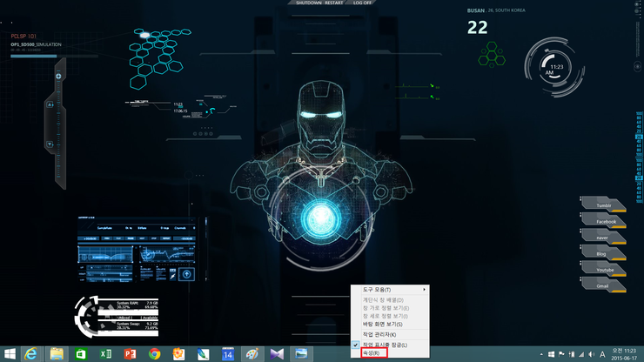Open the orange flower app icon
Viewport: 644px width, 362px height.
click(178, 354)
